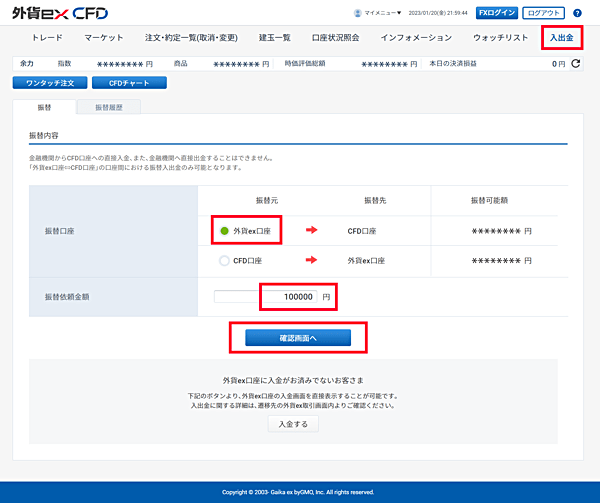Image resolution: width=600 pixels, height=503 pixels.
Task: Open the 入出金 menu
Action: point(561,37)
